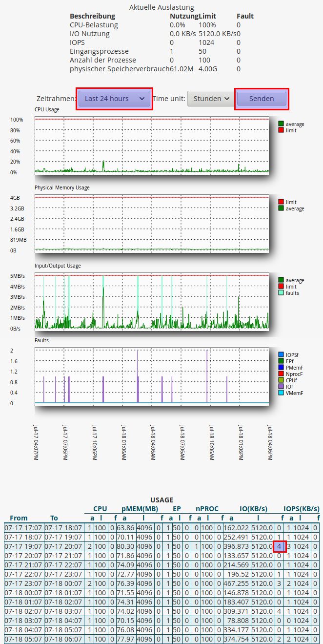The height and width of the screenshot is (644, 323).
Task: Click the 'pMEM(MB)' column header
Action: coord(140,509)
